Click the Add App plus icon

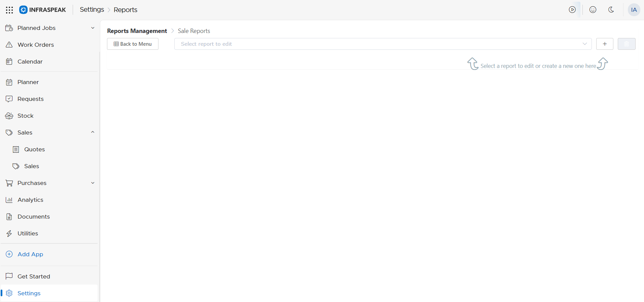coord(9,254)
